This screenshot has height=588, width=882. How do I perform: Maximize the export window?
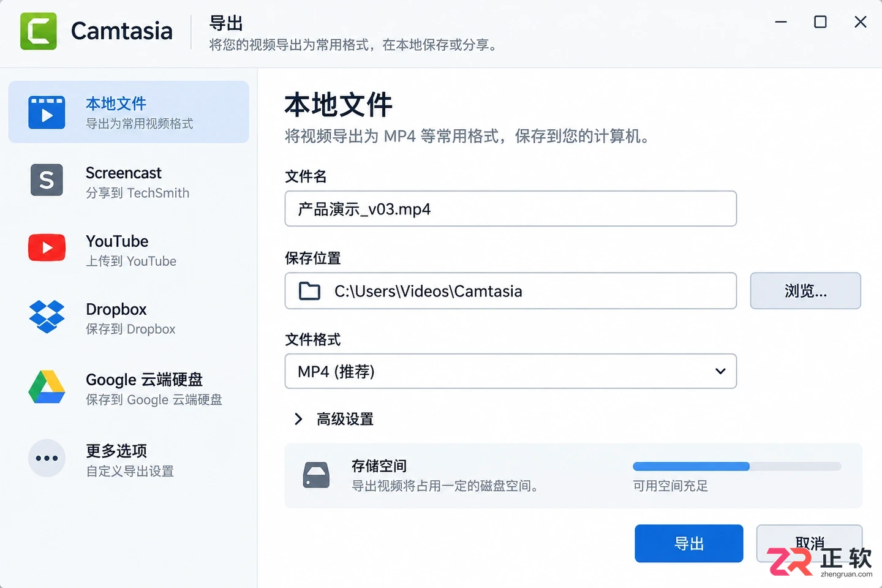(820, 22)
